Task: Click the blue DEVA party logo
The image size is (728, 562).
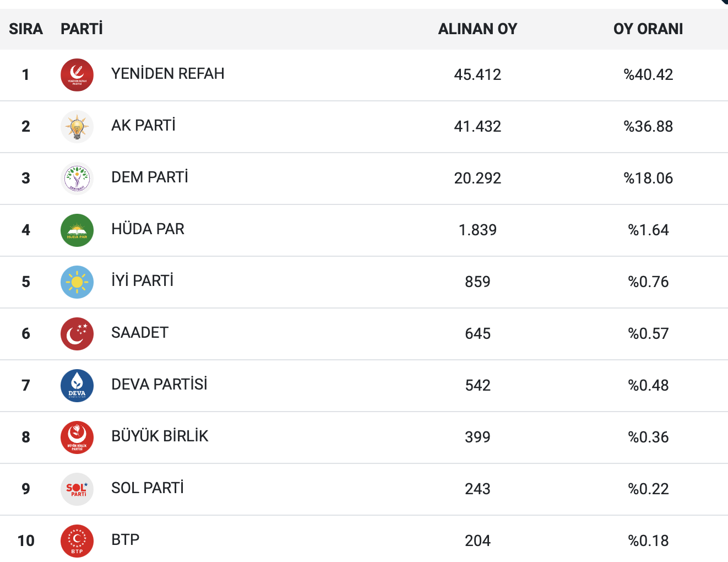Action: tap(77, 386)
